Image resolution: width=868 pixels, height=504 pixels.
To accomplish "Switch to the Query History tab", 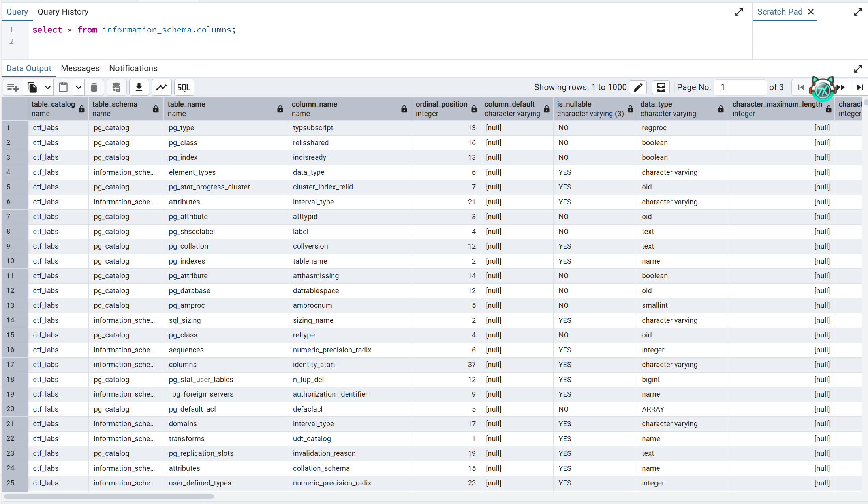I will (x=63, y=12).
